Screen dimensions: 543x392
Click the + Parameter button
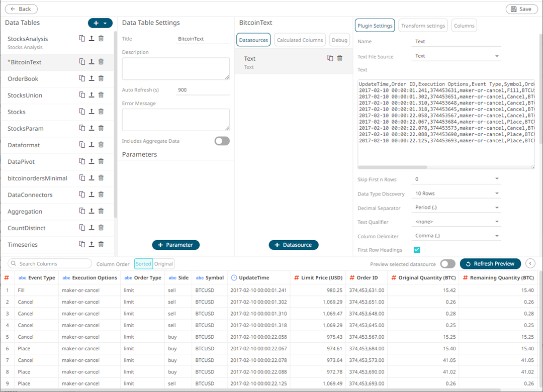[x=175, y=245]
